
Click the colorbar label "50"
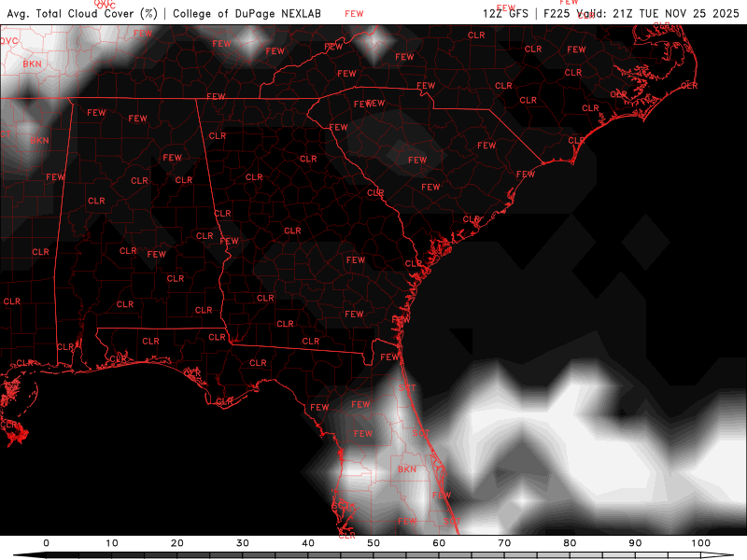point(373,543)
